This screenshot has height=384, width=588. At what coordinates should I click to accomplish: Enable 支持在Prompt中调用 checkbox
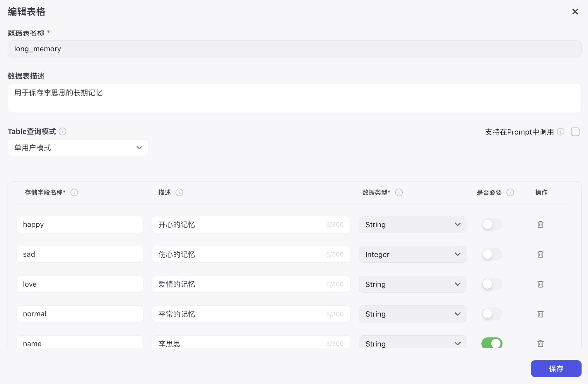(x=575, y=132)
